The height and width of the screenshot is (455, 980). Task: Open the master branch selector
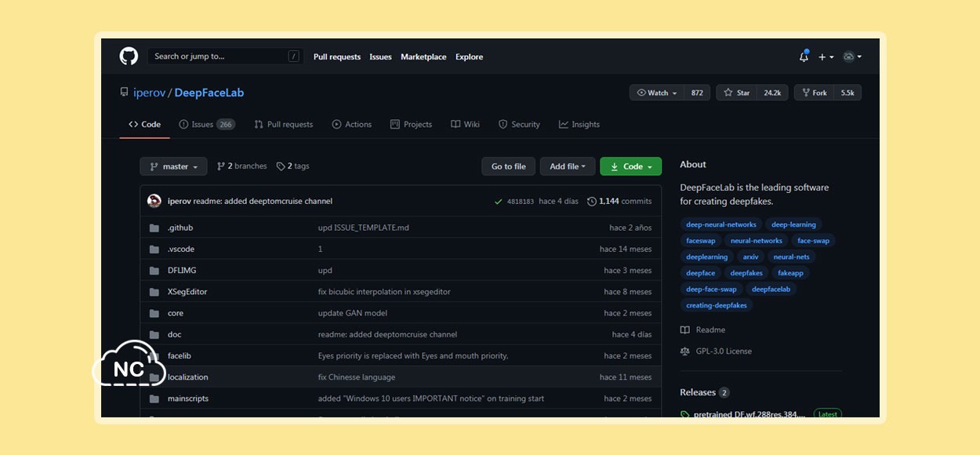[x=173, y=166]
